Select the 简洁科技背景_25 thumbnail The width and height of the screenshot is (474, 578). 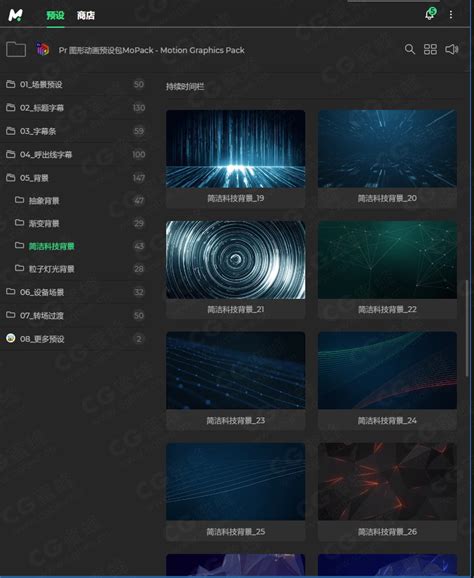coord(236,482)
